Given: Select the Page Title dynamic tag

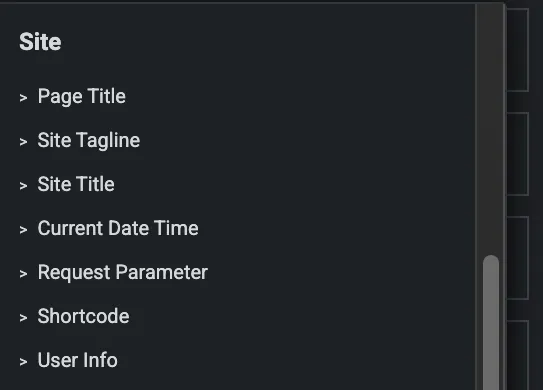Looking at the screenshot, I should [x=82, y=96].
